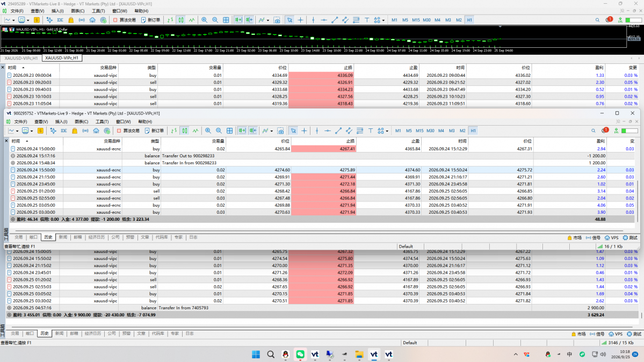Open objects dropdown arrow in front window
This screenshot has width=644, height=362.
click(x=387, y=131)
